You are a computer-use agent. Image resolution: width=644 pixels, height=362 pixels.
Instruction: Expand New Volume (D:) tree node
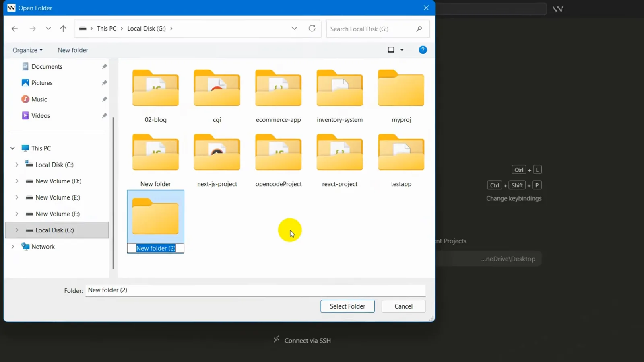(17, 181)
